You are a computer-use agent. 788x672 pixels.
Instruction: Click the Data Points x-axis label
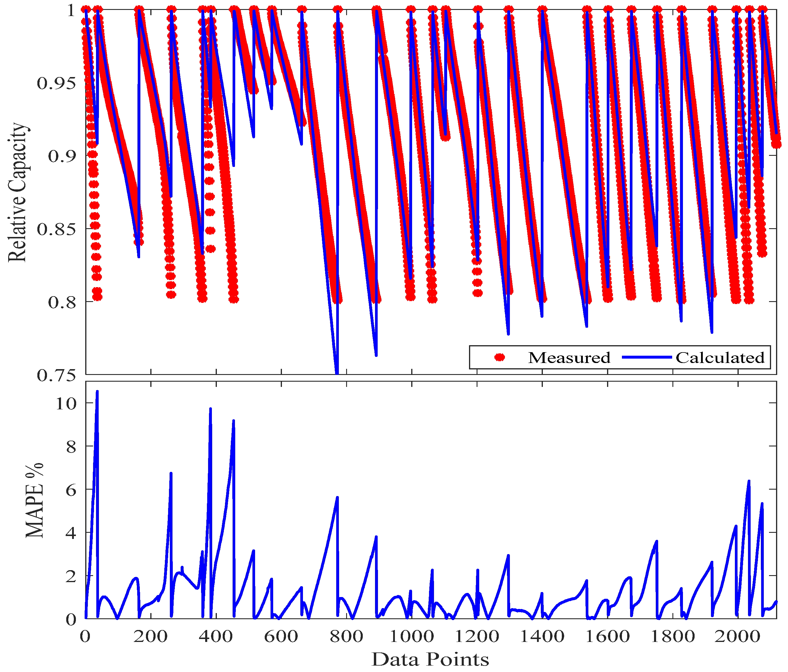[x=430, y=659]
